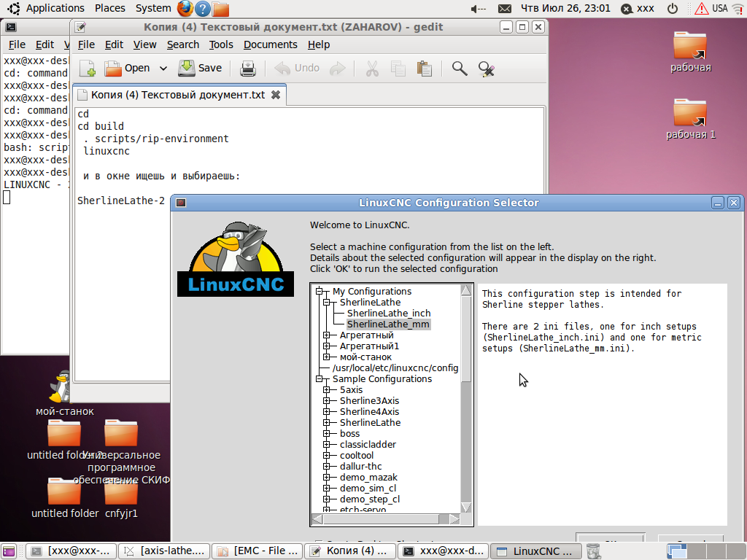Open Help icon in top panel
The width and height of the screenshot is (747, 560).
(x=203, y=9)
